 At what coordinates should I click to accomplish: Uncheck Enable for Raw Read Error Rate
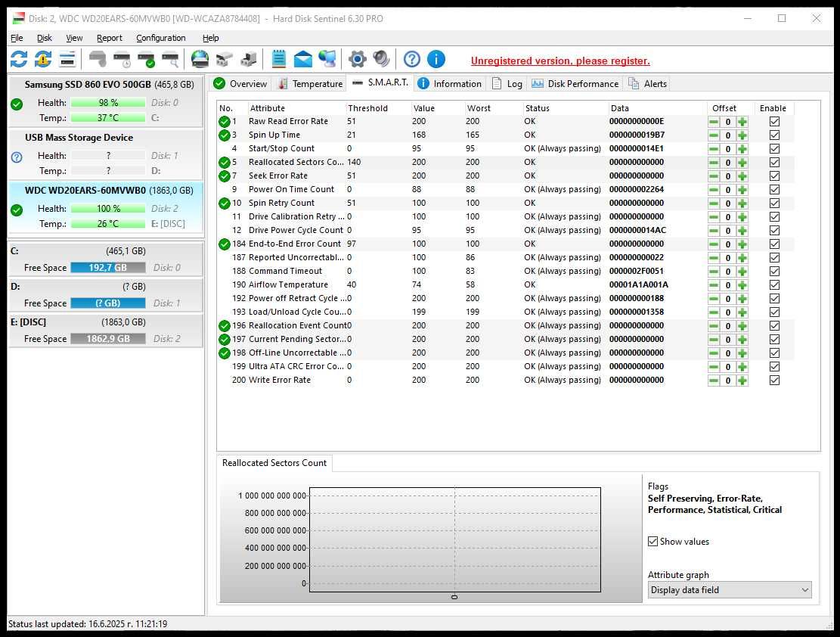[x=774, y=122]
